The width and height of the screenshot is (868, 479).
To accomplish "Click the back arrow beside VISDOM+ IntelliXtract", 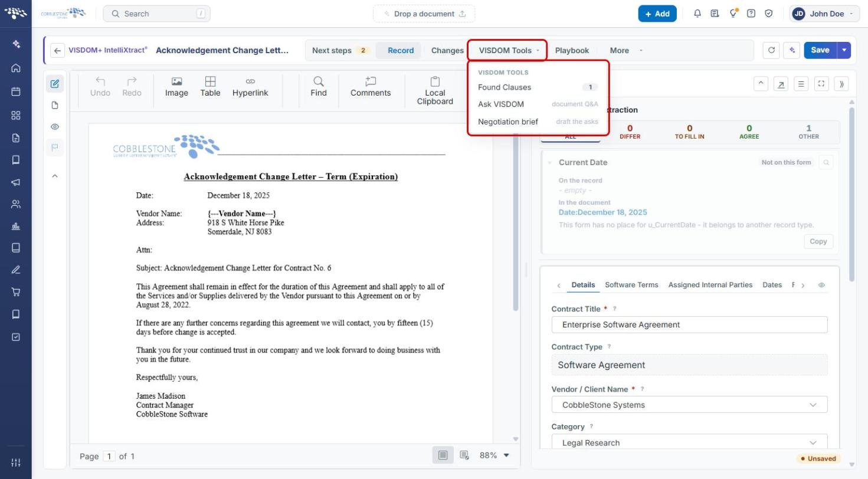I will tap(57, 51).
